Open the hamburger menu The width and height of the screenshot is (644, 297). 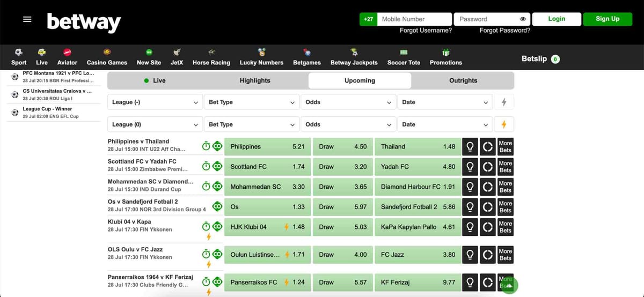pyautogui.click(x=27, y=19)
